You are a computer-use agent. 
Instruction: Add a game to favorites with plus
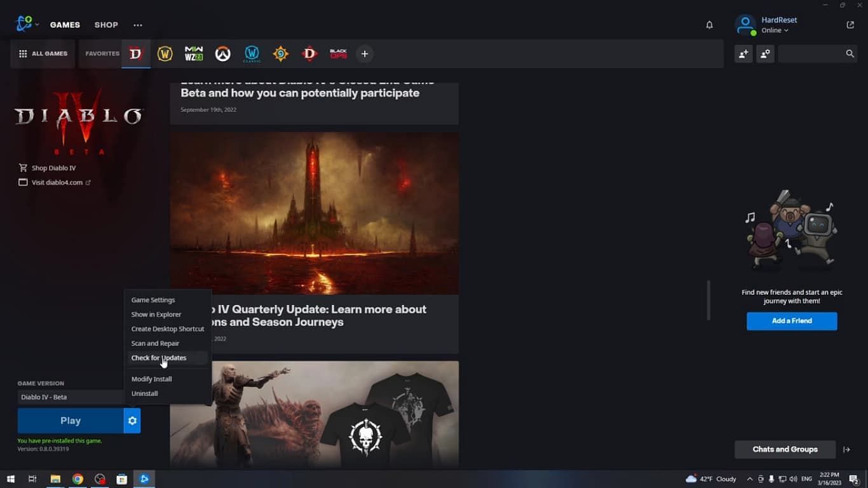(x=364, y=54)
